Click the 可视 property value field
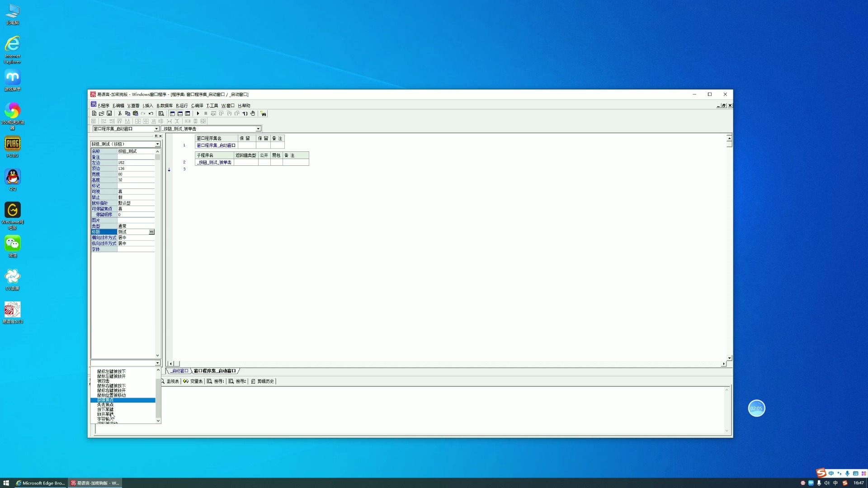 coord(136,192)
